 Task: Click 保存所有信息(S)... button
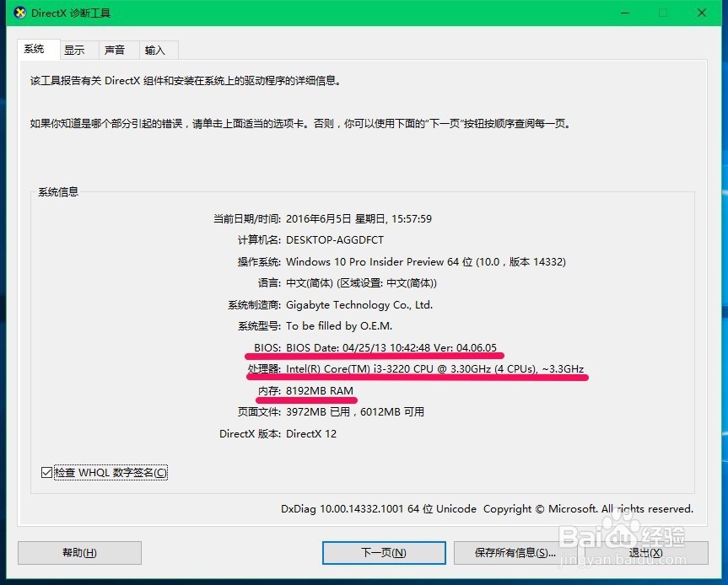[515, 552]
